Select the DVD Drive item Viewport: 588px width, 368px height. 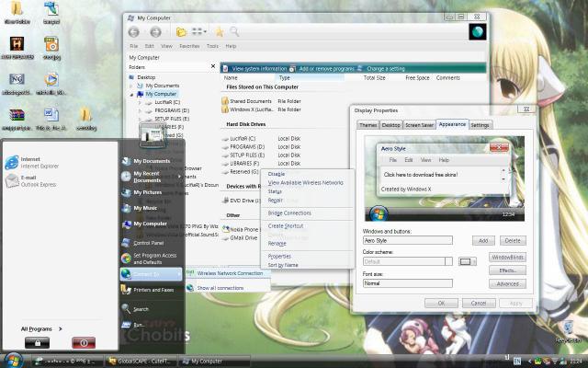(x=244, y=201)
